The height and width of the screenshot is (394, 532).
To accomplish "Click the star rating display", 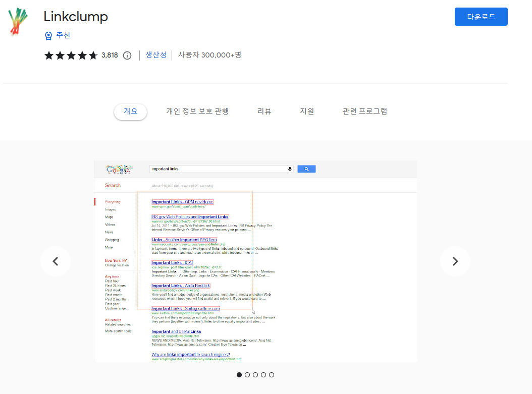I will [71, 55].
